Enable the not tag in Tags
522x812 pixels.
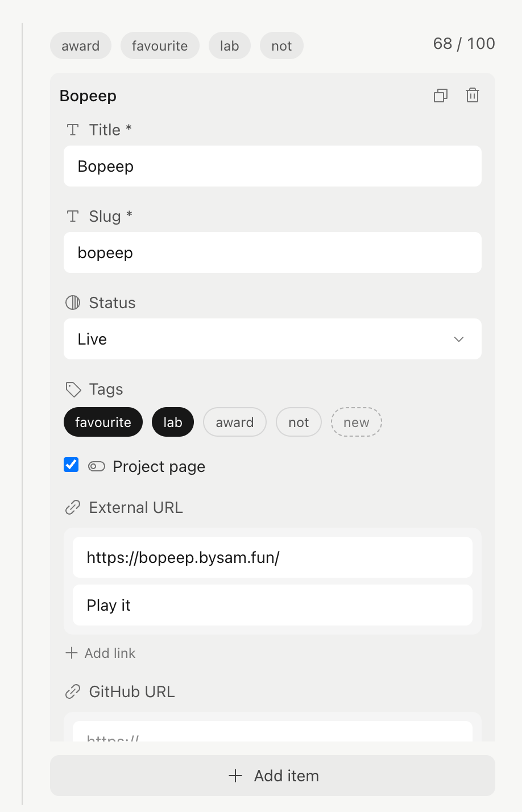click(x=299, y=422)
